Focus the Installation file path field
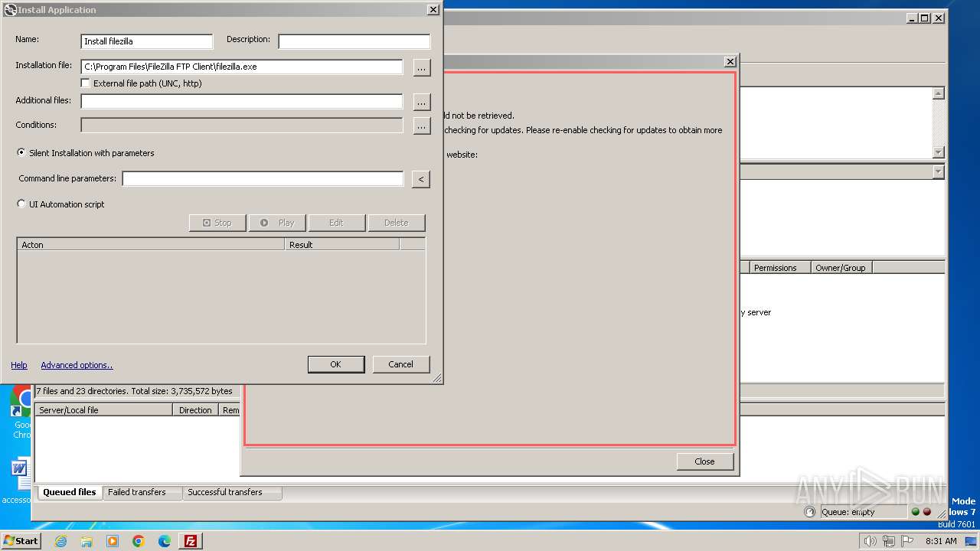The height and width of the screenshot is (551, 980). [242, 67]
